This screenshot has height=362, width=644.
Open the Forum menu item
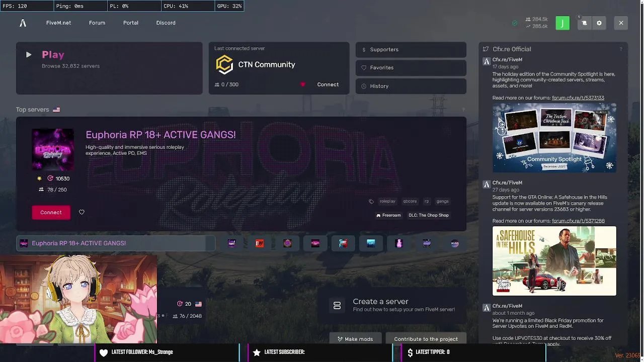[97, 23]
